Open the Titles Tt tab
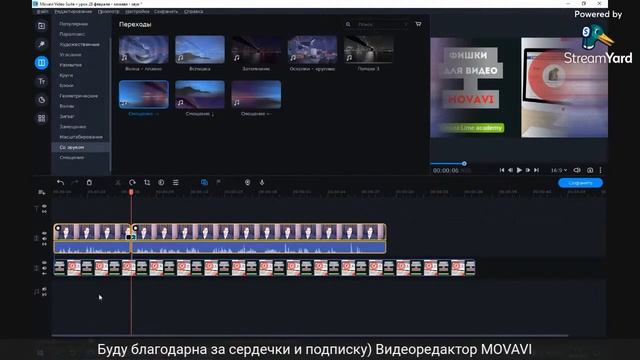The width and height of the screenshot is (640, 360). tap(42, 81)
